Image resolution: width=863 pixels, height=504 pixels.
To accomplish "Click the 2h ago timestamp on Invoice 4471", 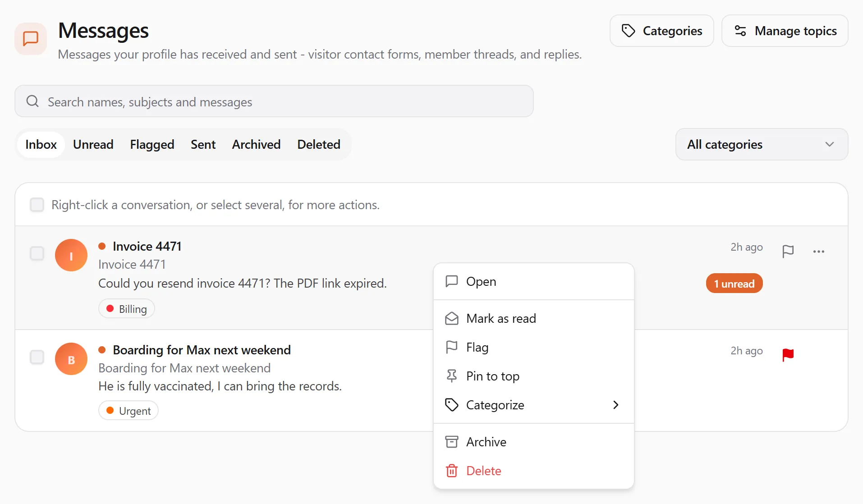I will tap(747, 247).
